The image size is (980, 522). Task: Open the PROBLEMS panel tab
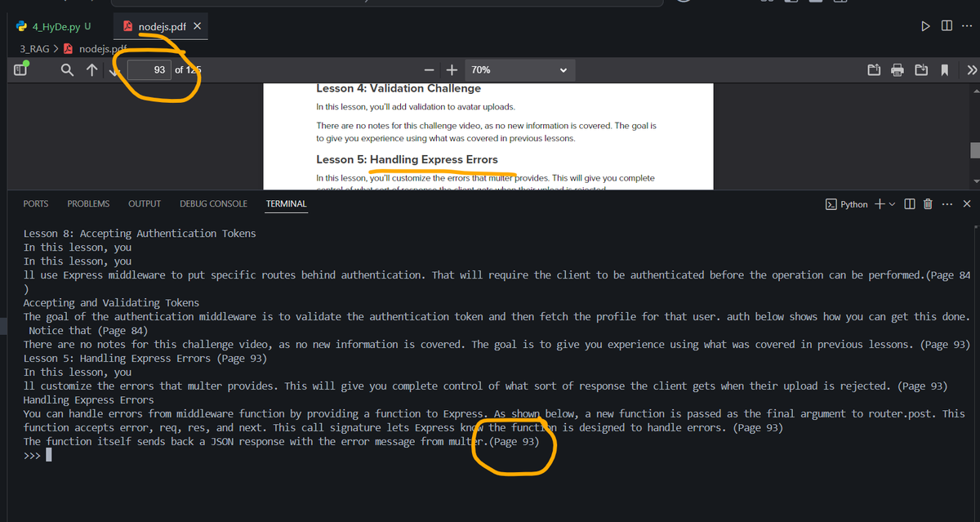click(88, 203)
